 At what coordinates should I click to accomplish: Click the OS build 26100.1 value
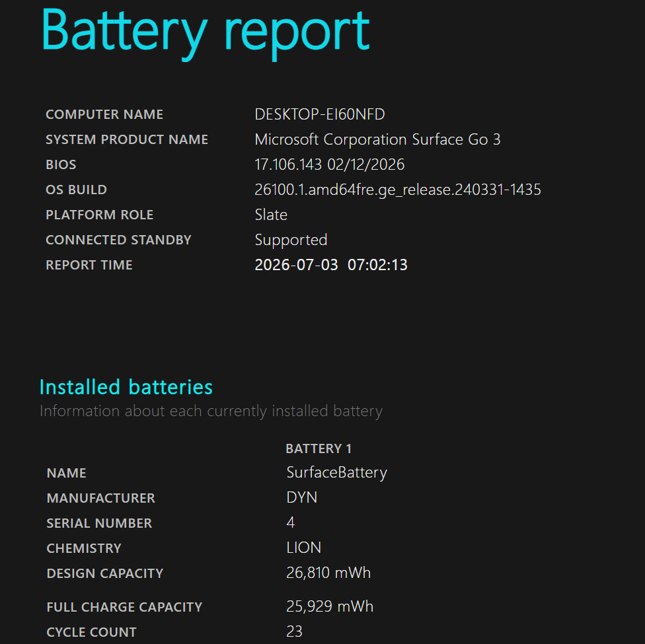tap(398, 190)
